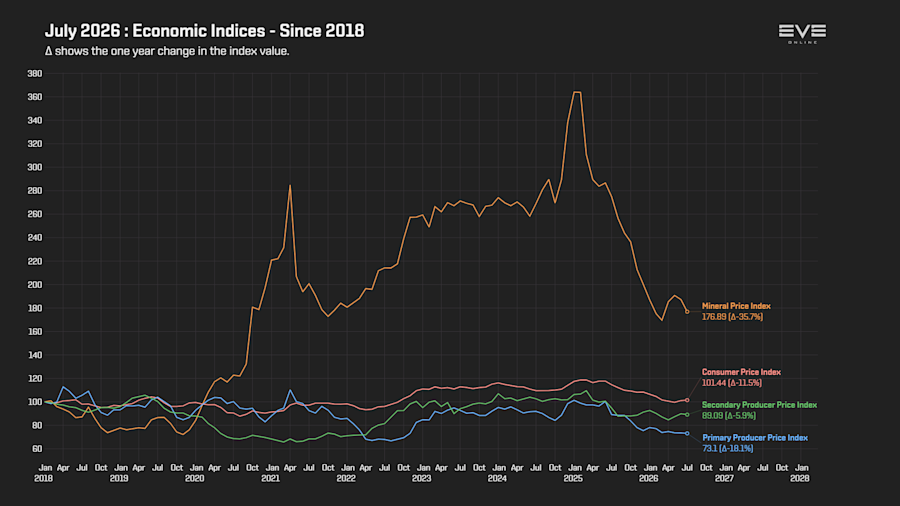Image resolution: width=900 pixels, height=506 pixels.
Task: Click the Mineral Price Index endpoint marker
Action: (687, 312)
